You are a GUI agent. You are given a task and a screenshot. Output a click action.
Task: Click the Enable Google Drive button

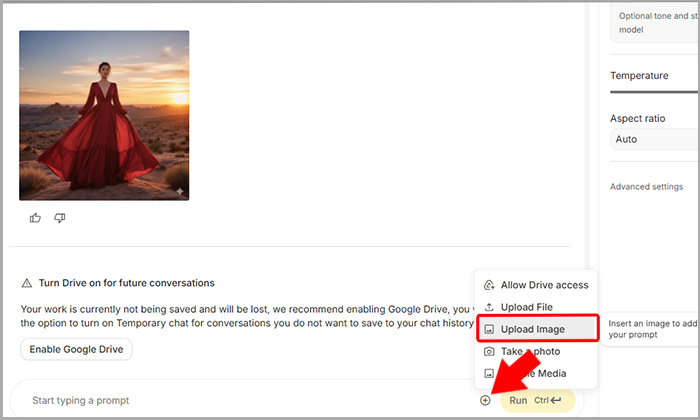(77, 349)
